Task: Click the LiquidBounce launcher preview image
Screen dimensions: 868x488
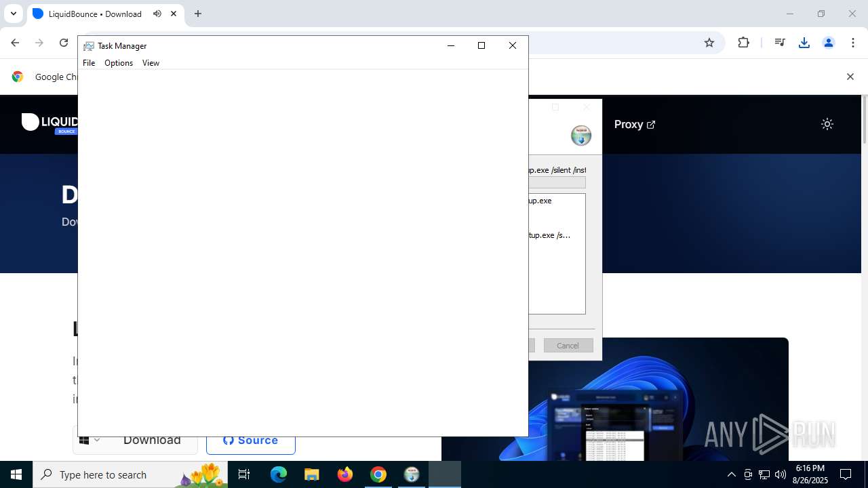Action: [614, 400]
